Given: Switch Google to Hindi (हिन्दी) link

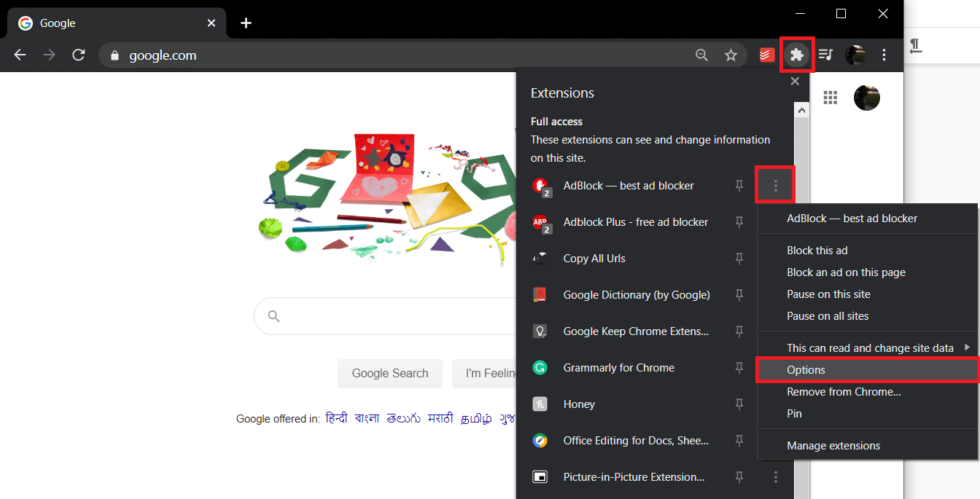Looking at the screenshot, I should pos(337,419).
